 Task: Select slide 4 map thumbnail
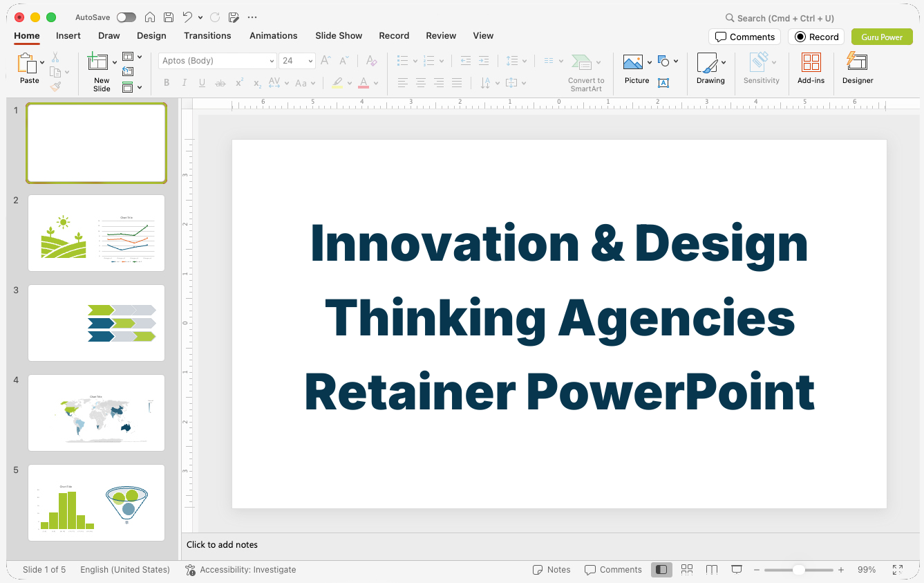pos(97,413)
